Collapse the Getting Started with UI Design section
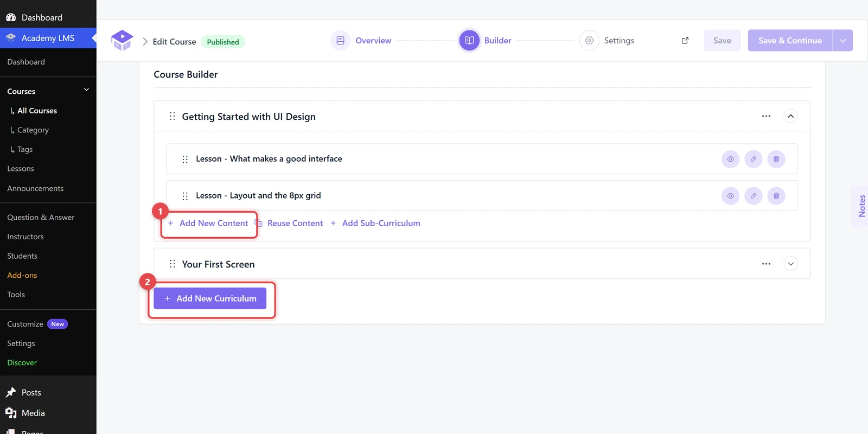Viewport: 868px width, 434px height. (x=790, y=116)
